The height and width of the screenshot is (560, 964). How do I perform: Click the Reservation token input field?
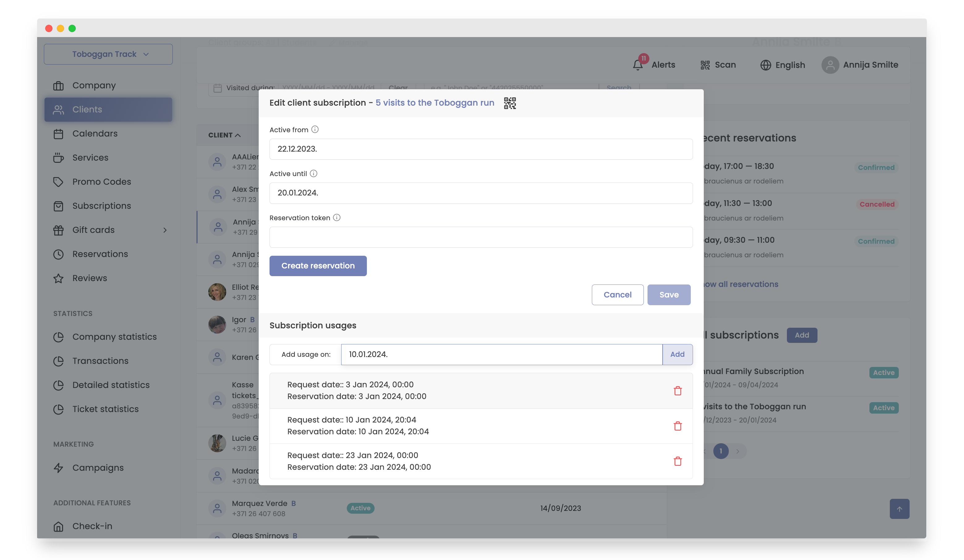click(481, 238)
